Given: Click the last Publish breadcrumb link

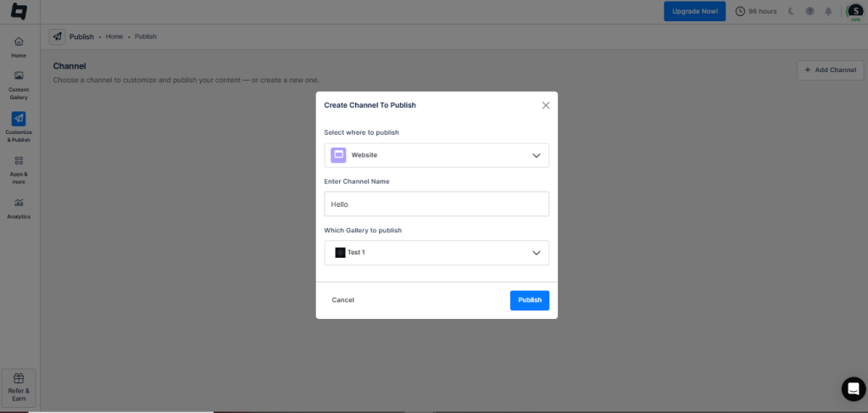Looking at the screenshot, I should click(x=146, y=36).
